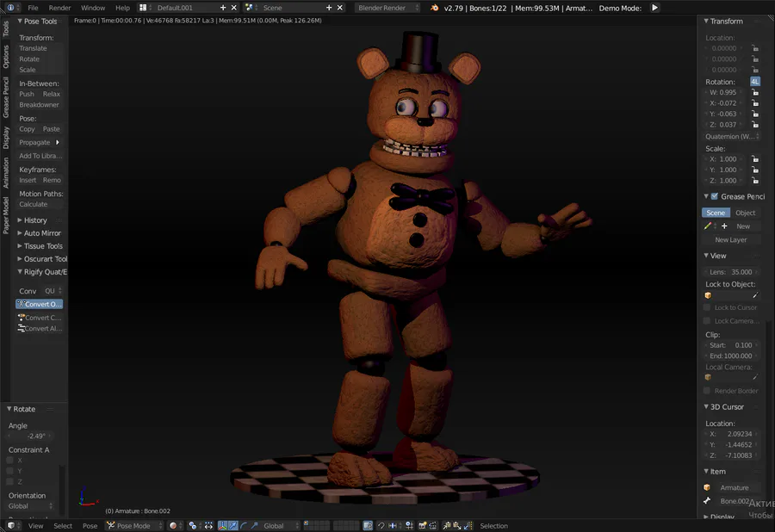This screenshot has width=775, height=532.
Task: Expand the Auto Mirror panel
Action: pyautogui.click(x=20, y=232)
